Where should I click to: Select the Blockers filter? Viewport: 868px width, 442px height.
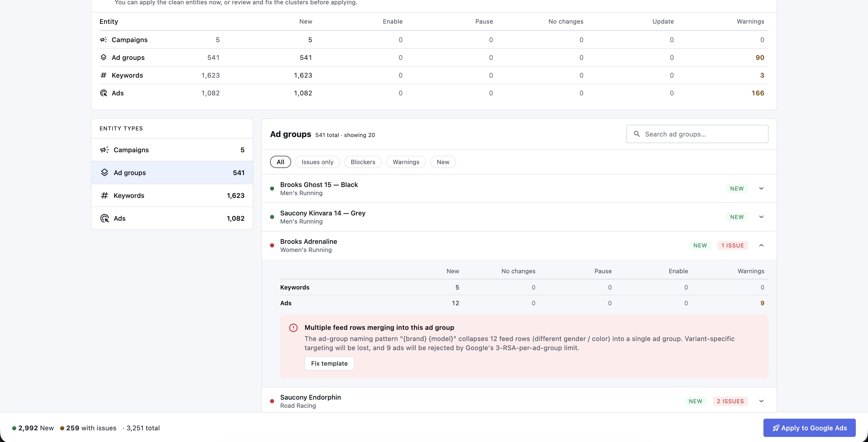pyautogui.click(x=363, y=162)
